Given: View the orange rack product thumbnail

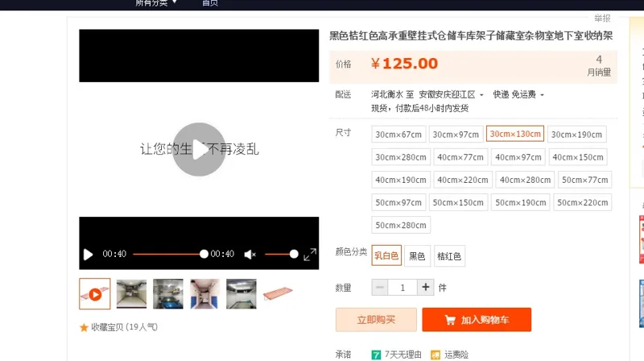Looking at the screenshot, I should 278,294.
